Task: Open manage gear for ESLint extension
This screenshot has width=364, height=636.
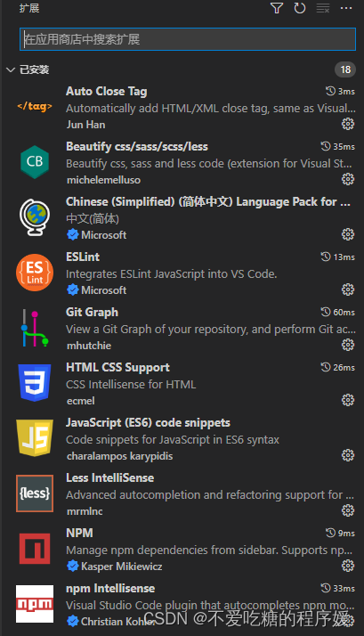Action: coord(348,289)
